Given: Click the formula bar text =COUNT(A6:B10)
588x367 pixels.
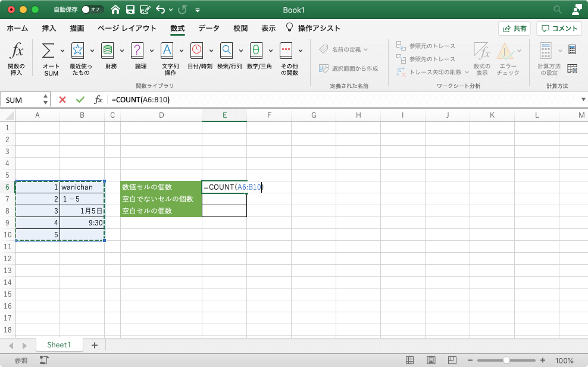Looking at the screenshot, I should click(140, 100).
